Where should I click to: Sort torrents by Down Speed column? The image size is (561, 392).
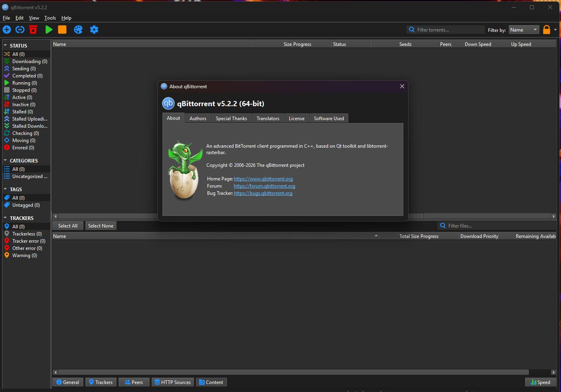pos(472,44)
